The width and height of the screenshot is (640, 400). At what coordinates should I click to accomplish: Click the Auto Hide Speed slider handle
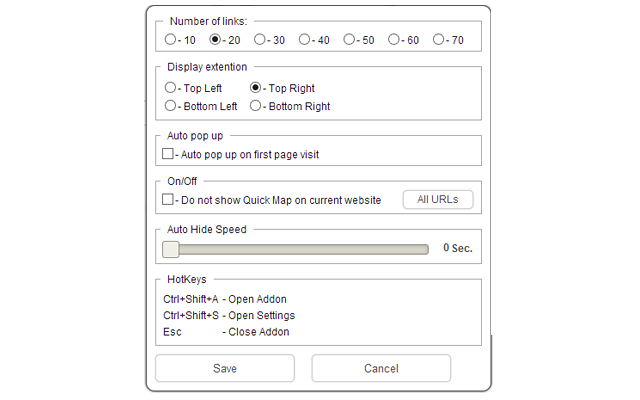coord(171,249)
